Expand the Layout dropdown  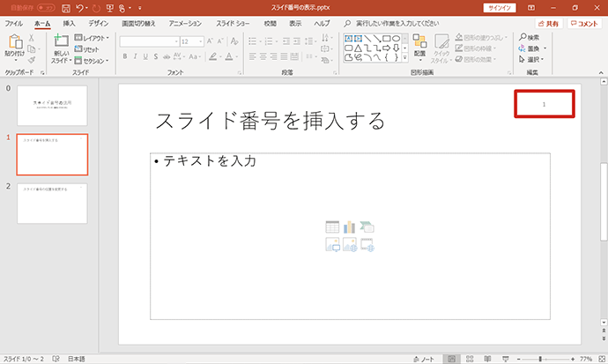pos(92,38)
